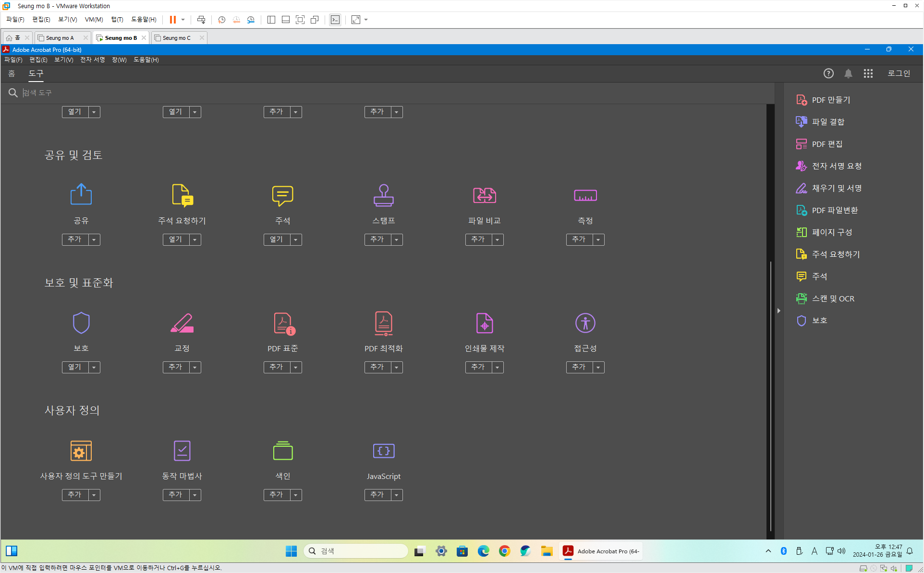Viewport: 924px width, 573px height.
Task: Select the 동작 마법사 action wizard icon
Action: point(182,451)
